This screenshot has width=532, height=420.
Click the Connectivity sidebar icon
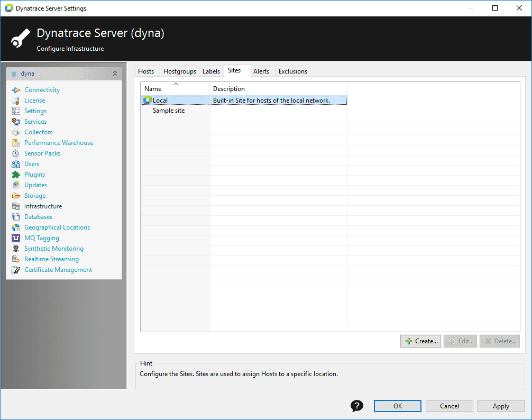point(16,90)
